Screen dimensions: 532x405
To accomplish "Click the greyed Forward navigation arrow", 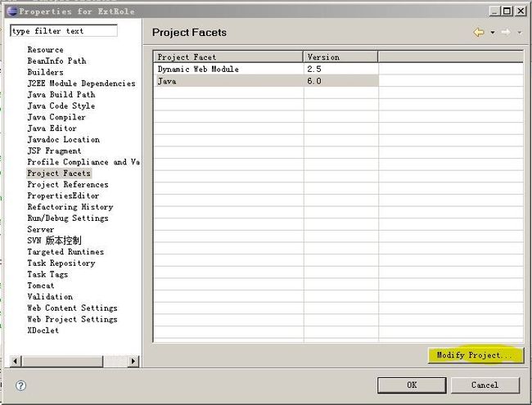I will click(x=506, y=32).
